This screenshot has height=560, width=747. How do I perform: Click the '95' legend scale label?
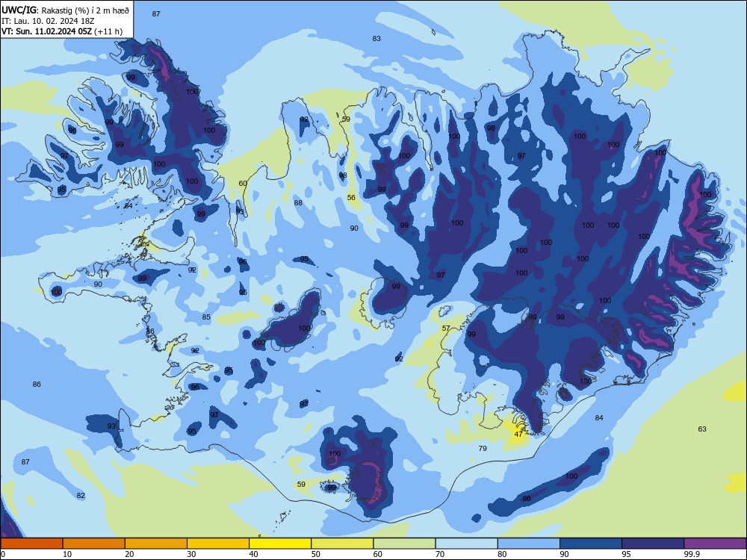(627, 554)
